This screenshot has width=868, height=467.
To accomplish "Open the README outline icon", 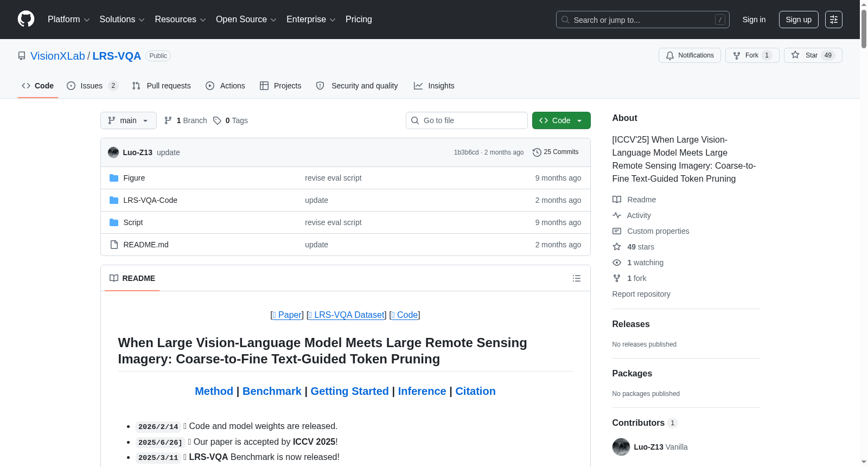I will point(577,278).
